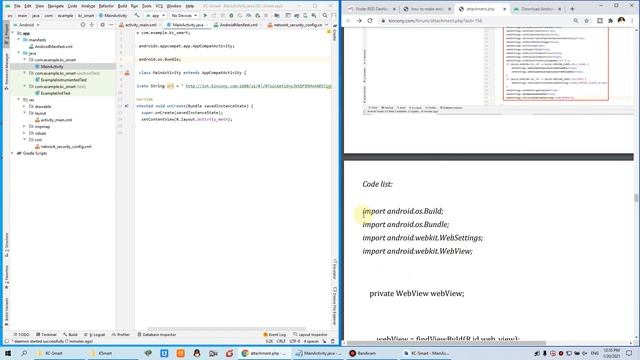
Task: Open the Database Inspector tool window
Action: pos(157,335)
